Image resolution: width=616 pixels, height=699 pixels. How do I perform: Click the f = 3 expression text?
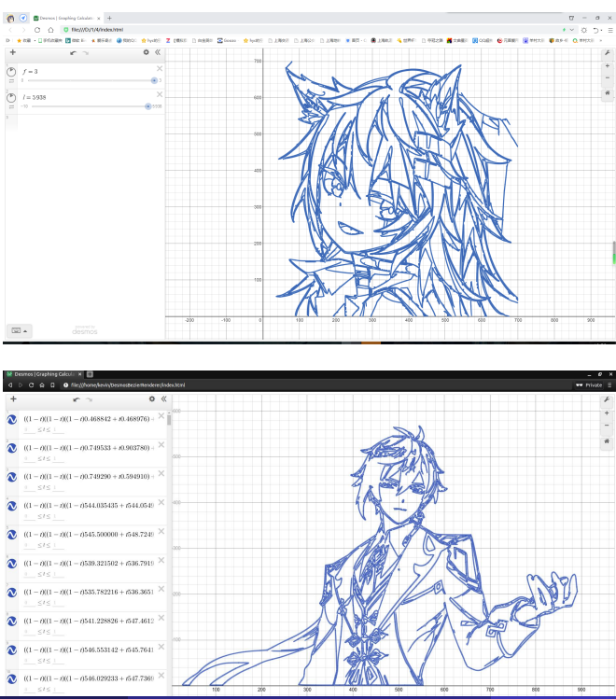(x=30, y=71)
